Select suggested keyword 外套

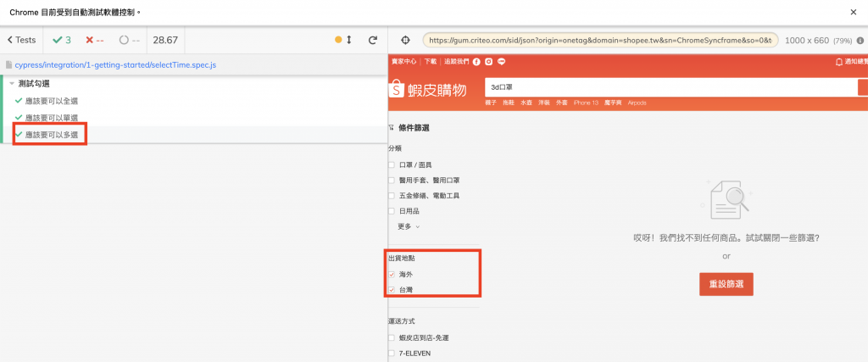(x=561, y=103)
